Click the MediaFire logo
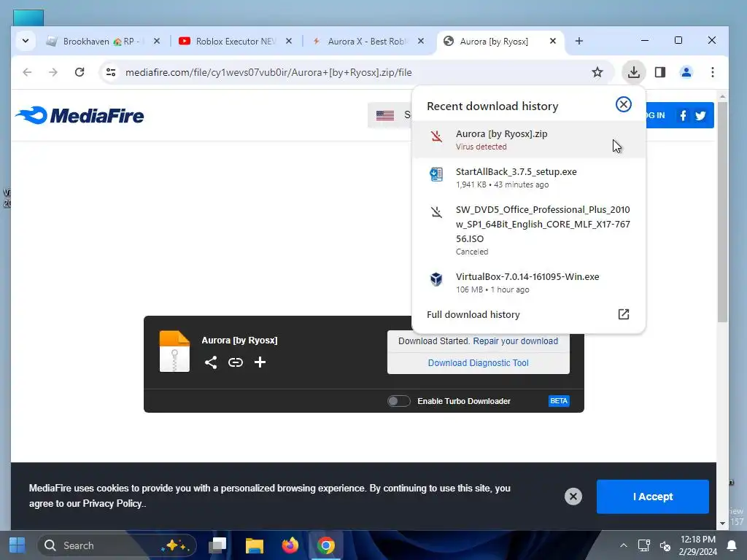Viewport: 747px width, 560px height. (80, 115)
